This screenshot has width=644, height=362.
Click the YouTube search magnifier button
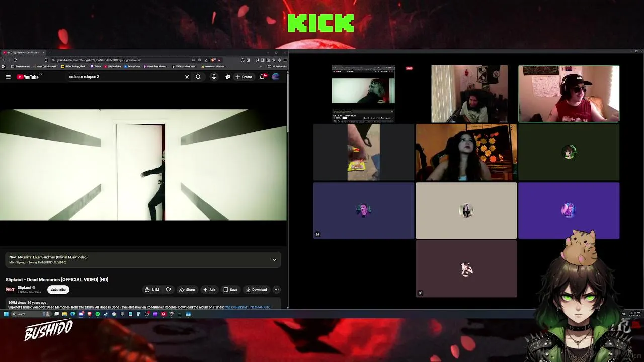[198, 77]
